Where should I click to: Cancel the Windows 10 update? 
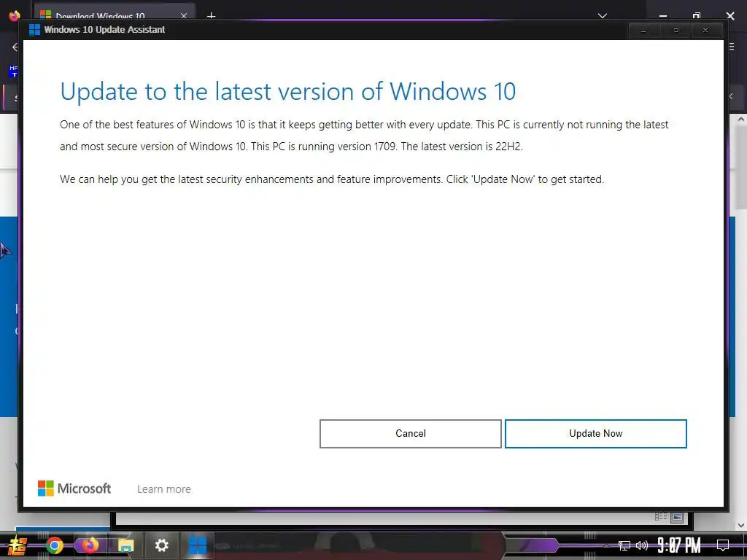410,433
